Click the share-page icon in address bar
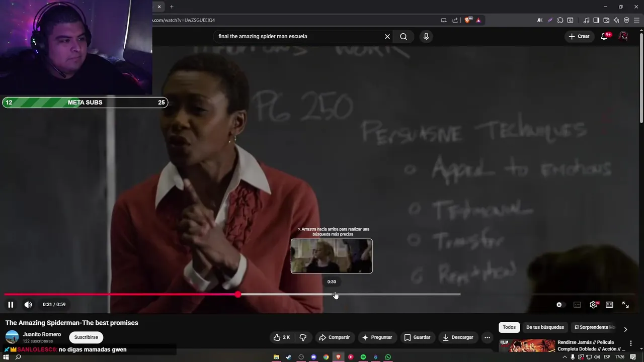This screenshot has height=362, width=644. [455, 20]
